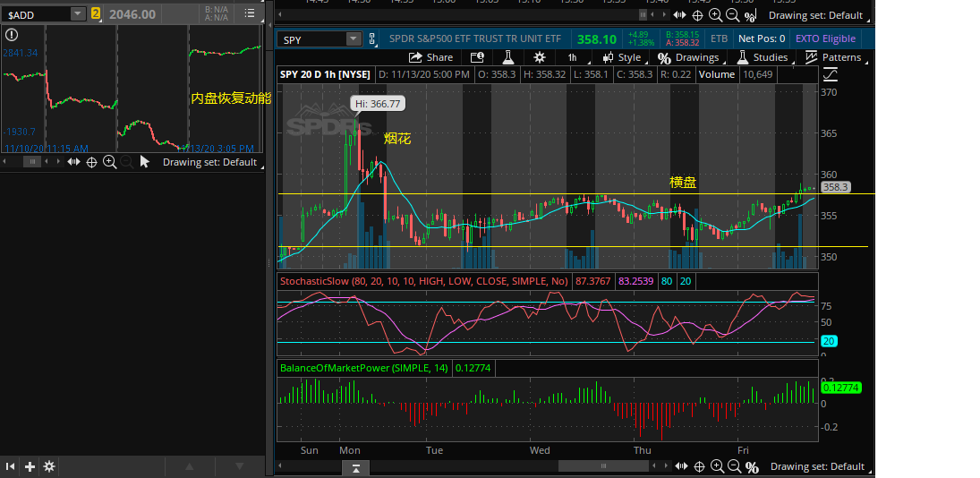Click the warning exclamation icon on $ADD chart
Viewport: 980px width, 478px height.
click(x=12, y=34)
